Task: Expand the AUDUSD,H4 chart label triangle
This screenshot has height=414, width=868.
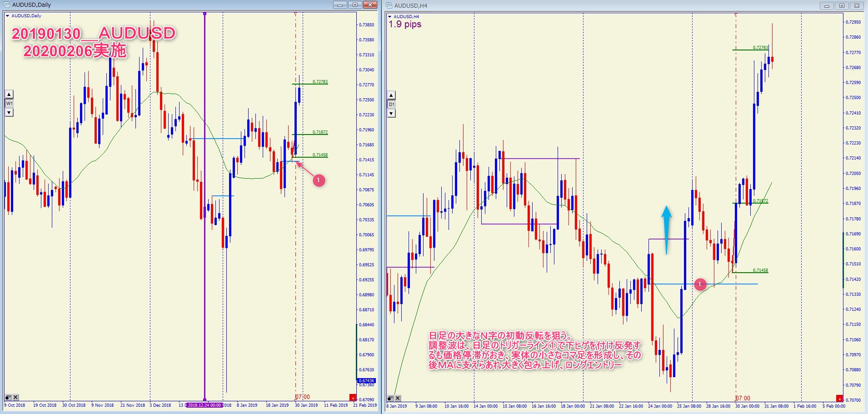Action: point(389,17)
